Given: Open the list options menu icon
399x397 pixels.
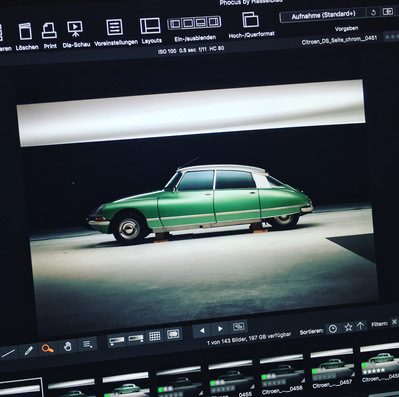Looking at the screenshot, I should 88,344.
